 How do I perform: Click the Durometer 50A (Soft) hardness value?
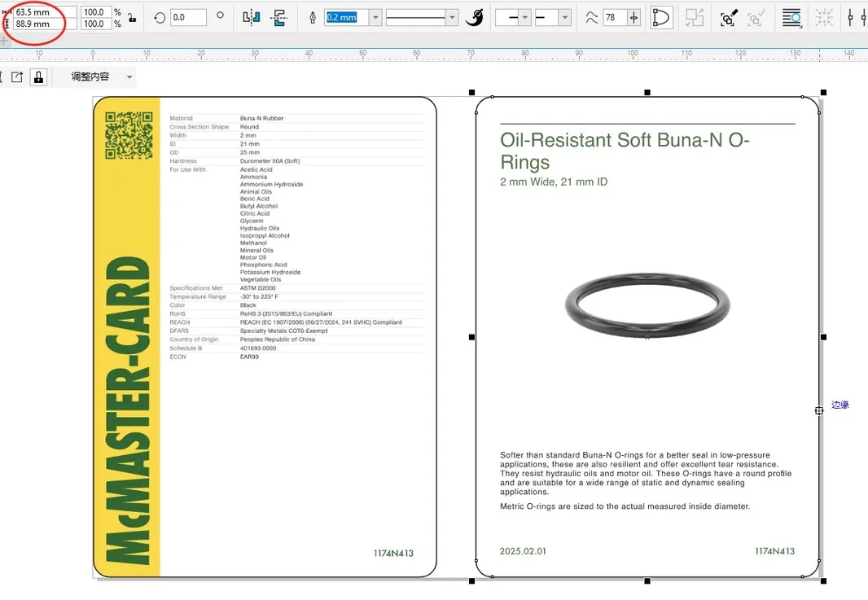coord(270,161)
